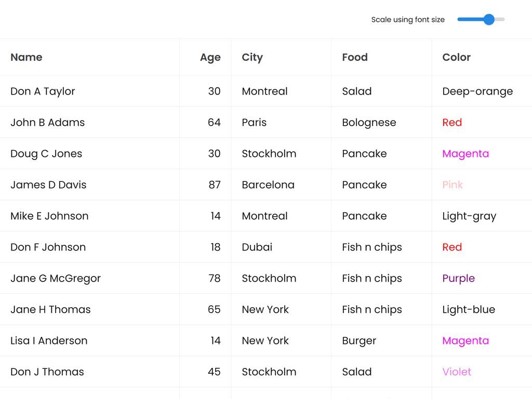The image size is (532, 399).
Task: Click the font size scale slider handle
Action: point(489,20)
